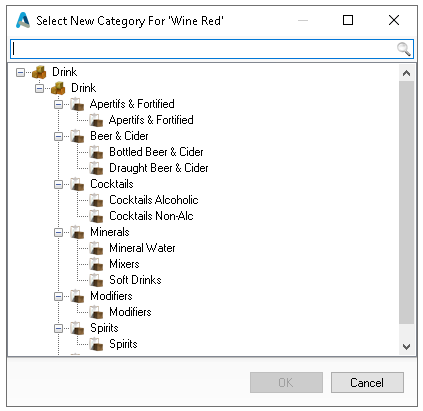This screenshot has width=423, height=411.
Task: Click the Cocktails Alcoholic category icon
Action: point(96,200)
